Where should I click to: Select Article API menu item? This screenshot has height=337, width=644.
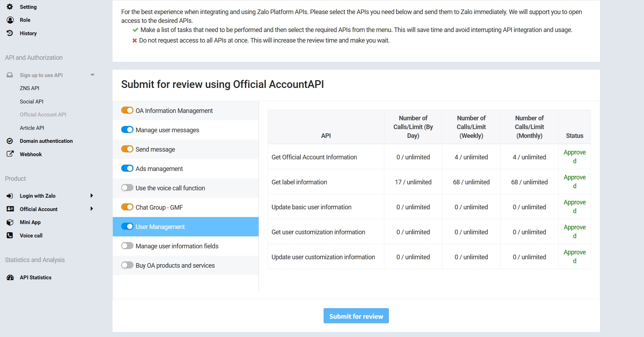coord(32,128)
